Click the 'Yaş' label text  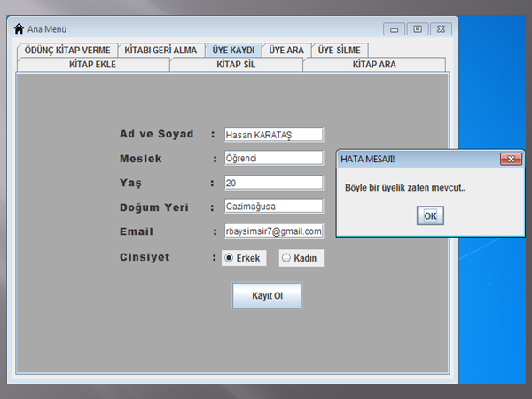pyautogui.click(x=130, y=183)
